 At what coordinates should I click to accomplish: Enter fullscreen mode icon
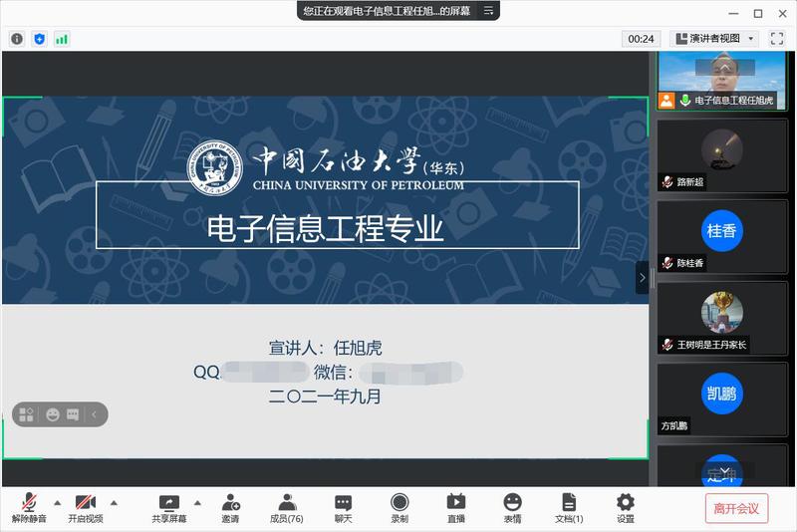point(777,39)
